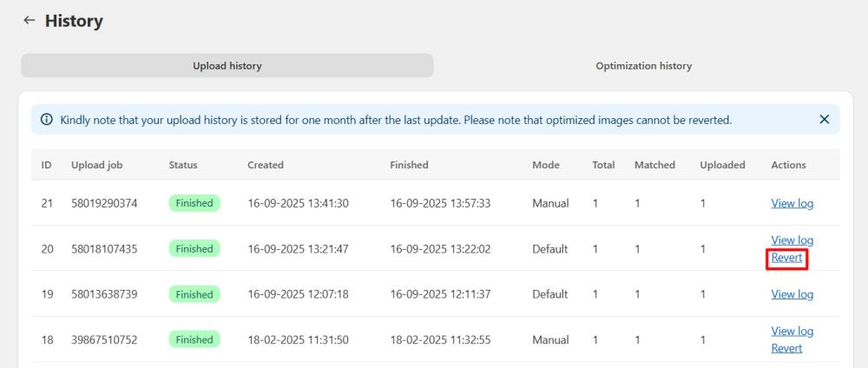
Task: Click the Finished status badge for ID 21
Action: [x=194, y=203]
